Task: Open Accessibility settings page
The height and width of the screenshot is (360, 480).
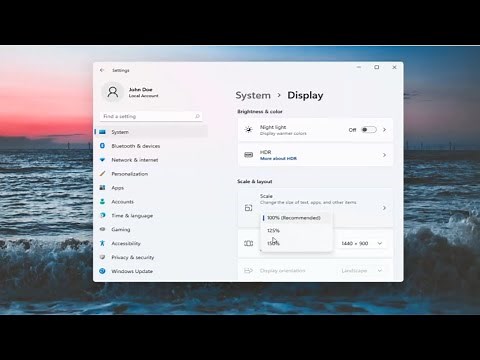Action: [152, 243]
